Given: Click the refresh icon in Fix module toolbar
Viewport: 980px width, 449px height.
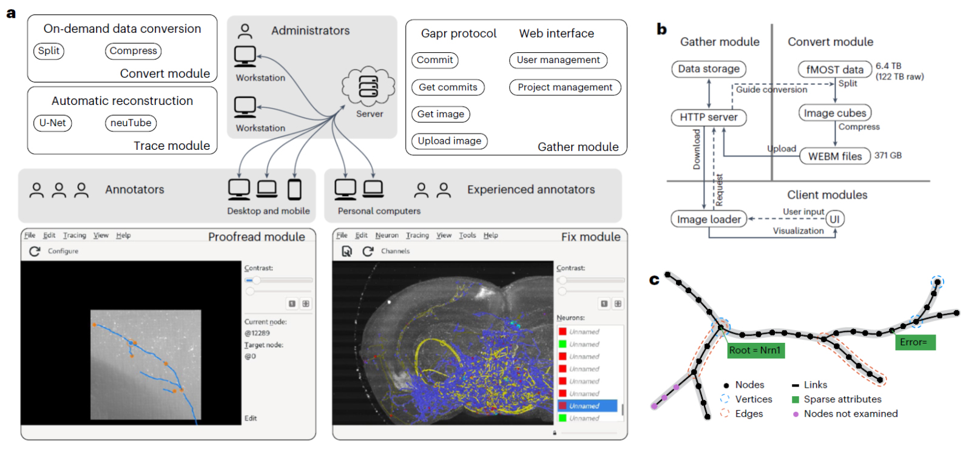Looking at the screenshot, I should click(368, 251).
